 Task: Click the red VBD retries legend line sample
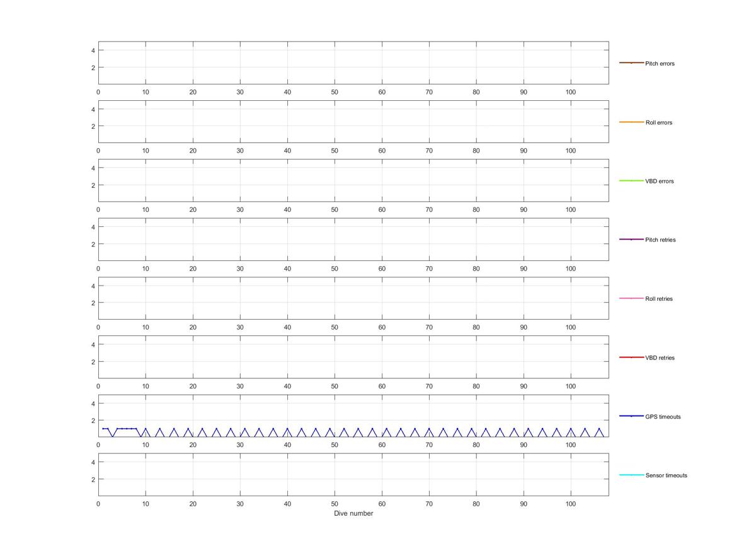631,357
